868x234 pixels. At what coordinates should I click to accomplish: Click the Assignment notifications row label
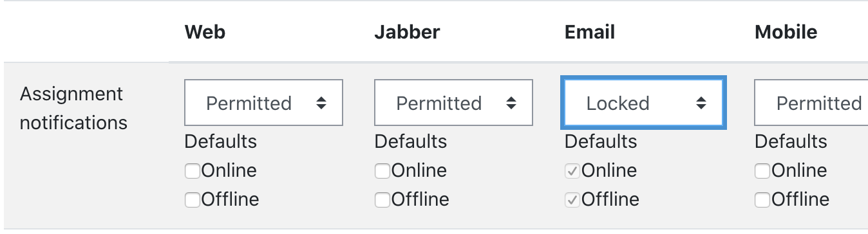click(73, 108)
